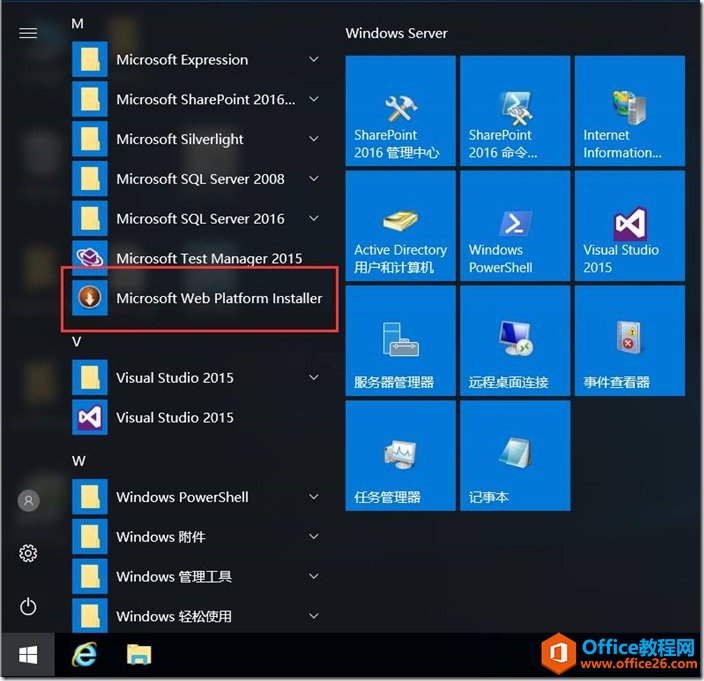
Task: Expand Visual Studio 2015 folder chevron
Action: pos(314,377)
